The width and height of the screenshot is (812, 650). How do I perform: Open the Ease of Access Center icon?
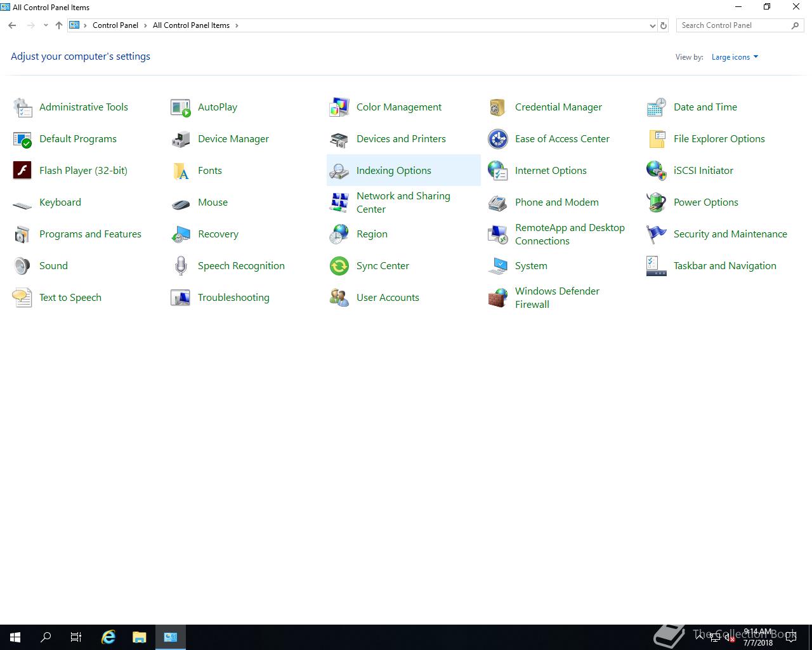pos(498,139)
